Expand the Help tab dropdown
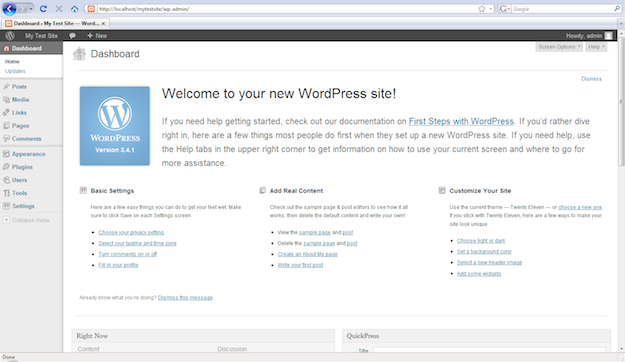Image resolution: width=625 pixels, height=362 pixels. pyautogui.click(x=596, y=47)
